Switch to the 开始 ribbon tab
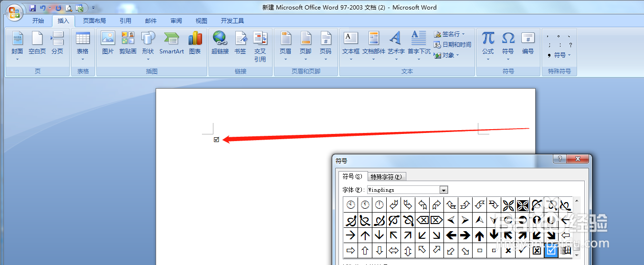644x265 pixels. [x=38, y=21]
